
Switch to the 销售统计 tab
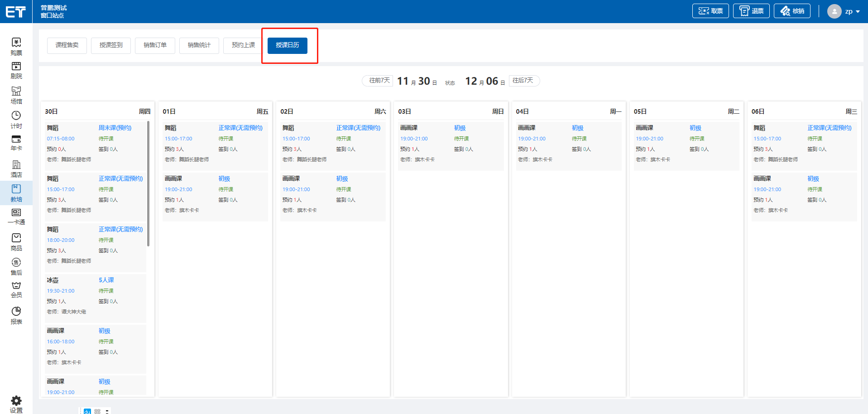pos(199,45)
